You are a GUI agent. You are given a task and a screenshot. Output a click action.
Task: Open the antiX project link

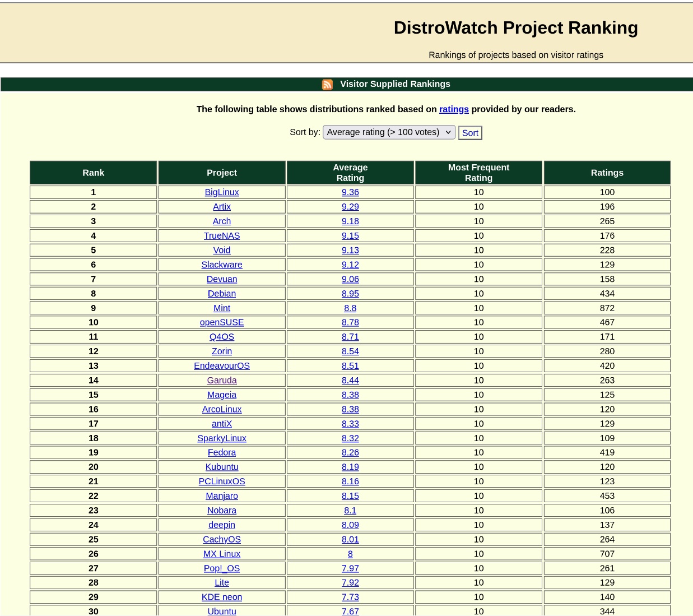pyautogui.click(x=222, y=424)
